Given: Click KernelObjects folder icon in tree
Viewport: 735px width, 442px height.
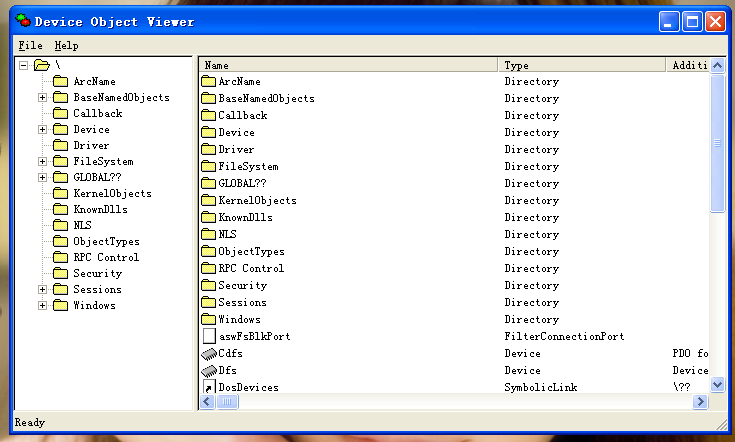Looking at the screenshot, I should click(60, 193).
